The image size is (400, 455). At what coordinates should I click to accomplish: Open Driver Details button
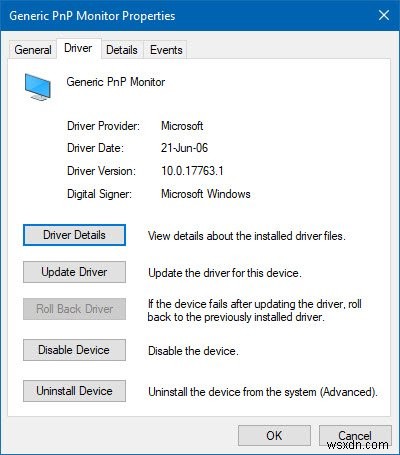click(x=74, y=235)
